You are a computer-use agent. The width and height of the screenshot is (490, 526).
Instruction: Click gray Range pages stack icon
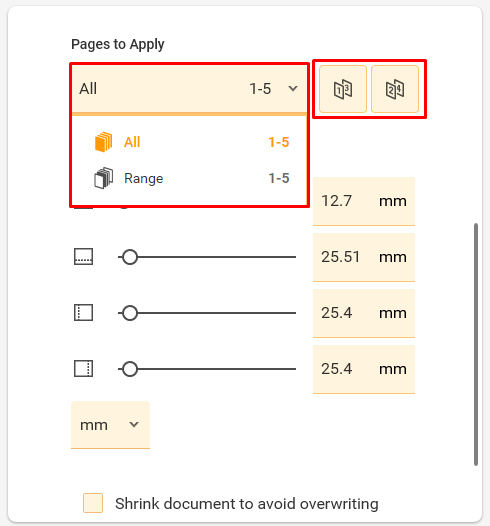104,178
